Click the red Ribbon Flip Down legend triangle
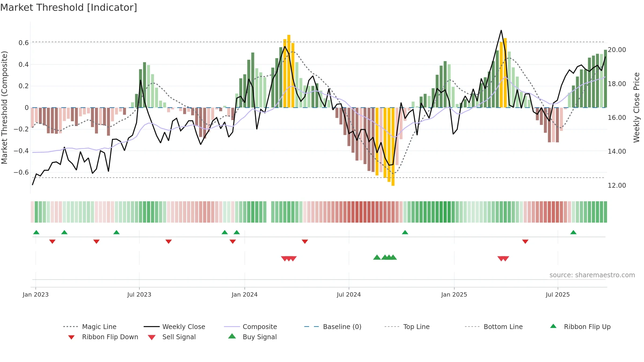The image size is (644, 362). tap(71, 337)
